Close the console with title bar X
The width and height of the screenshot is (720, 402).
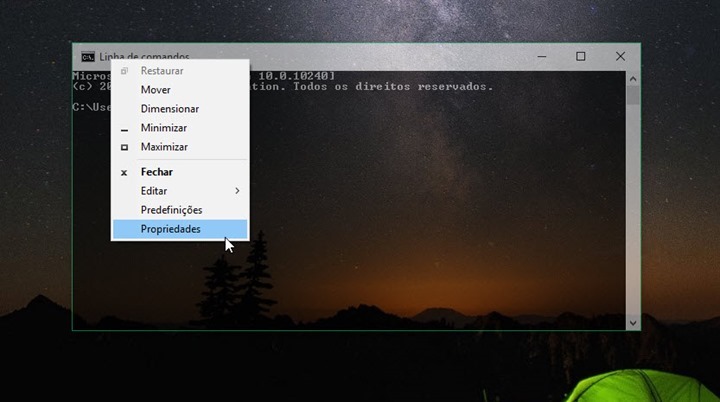(x=620, y=57)
